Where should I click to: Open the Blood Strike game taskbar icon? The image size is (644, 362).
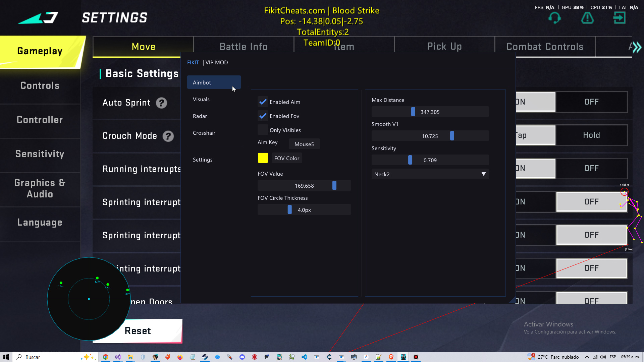pos(404,357)
